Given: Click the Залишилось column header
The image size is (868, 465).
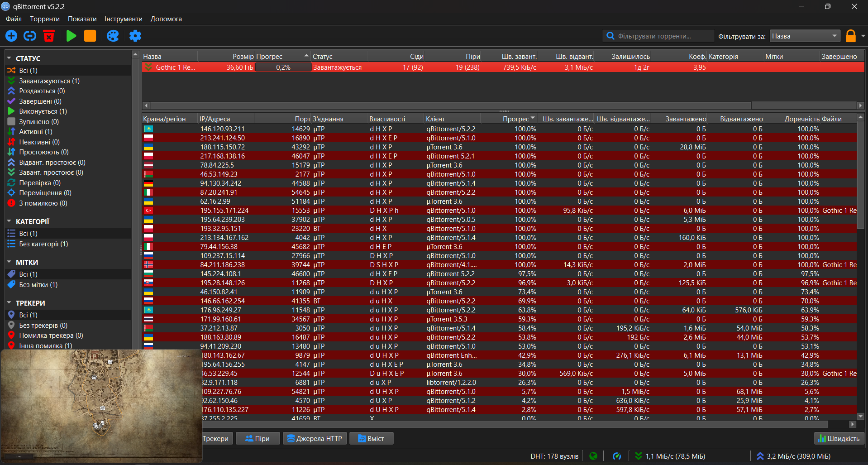Looking at the screenshot, I should click(x=622, y=57).
